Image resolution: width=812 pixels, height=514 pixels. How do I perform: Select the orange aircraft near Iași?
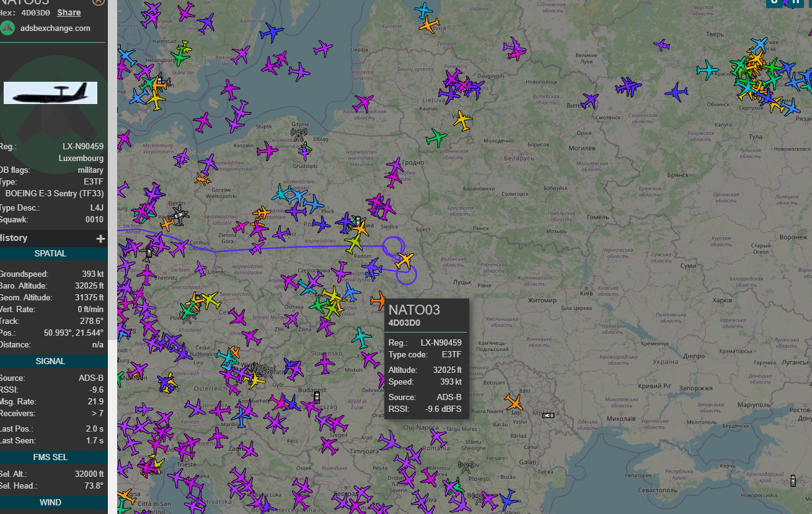[x=514, y=401]
